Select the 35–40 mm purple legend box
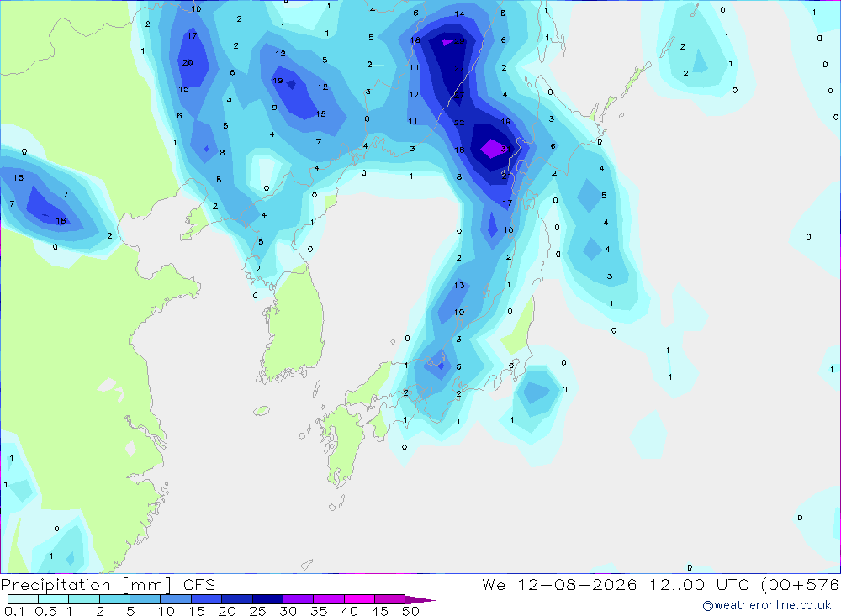This screenshot has height=616, width=841. click(329, 599)
